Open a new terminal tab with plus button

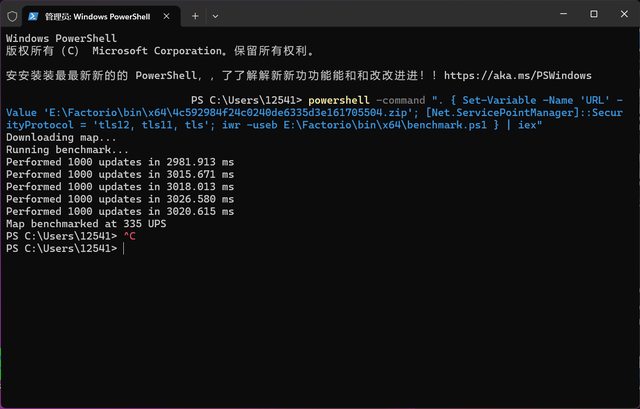[195, 16]
